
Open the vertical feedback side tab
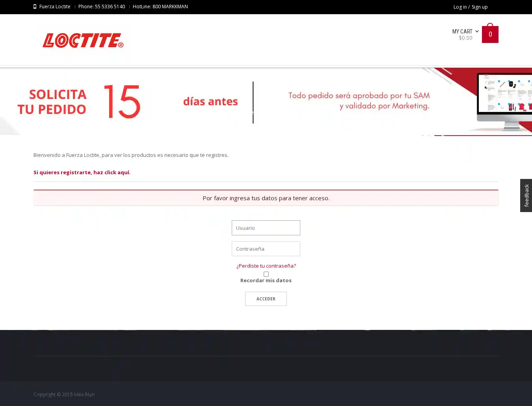(526, 196)
